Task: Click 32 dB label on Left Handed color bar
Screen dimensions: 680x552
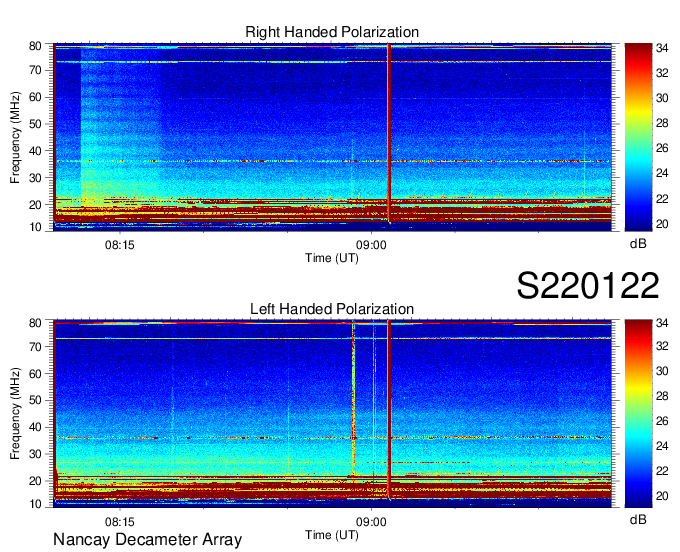Action: tap(662, 346)
